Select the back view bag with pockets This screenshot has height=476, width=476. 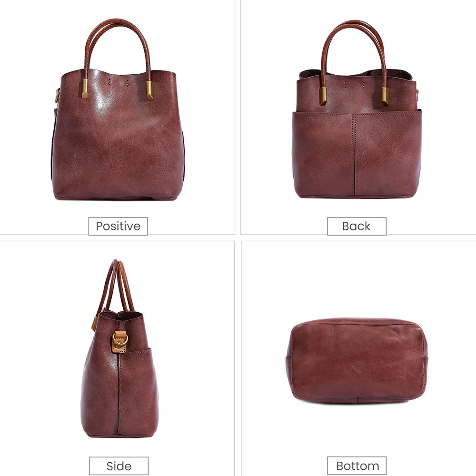click(x=357, y=109)
